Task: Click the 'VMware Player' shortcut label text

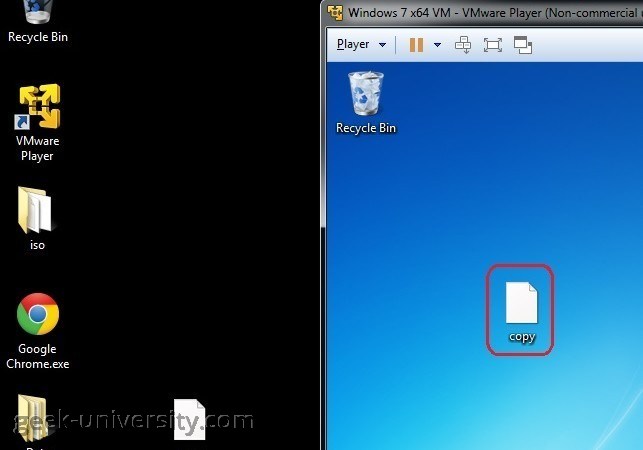Action: [x=37, y=148]
